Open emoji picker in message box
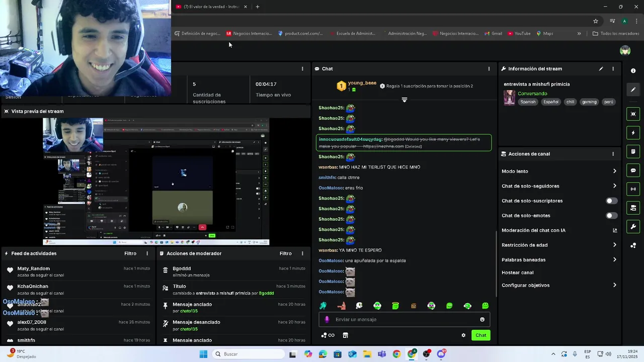Image resolution: width=644 pixels, height=362 pixels. pos(482,319)
